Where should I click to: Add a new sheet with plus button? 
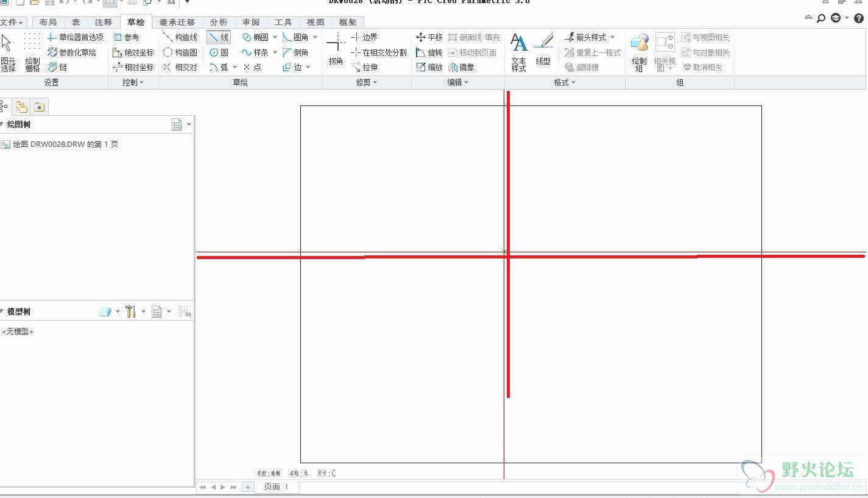coord(247,487)
